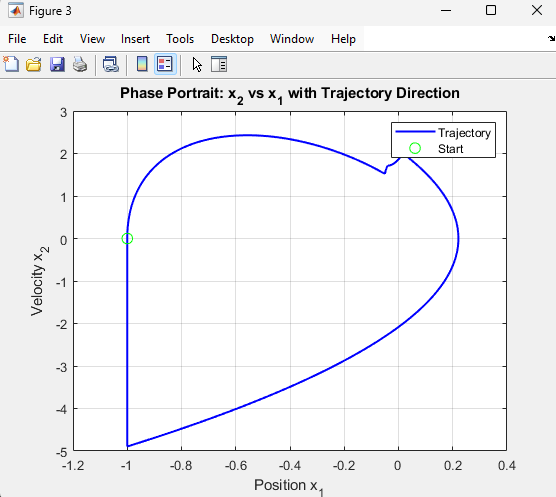
Task: Open the Edit menu
Action: click(53, 39)
